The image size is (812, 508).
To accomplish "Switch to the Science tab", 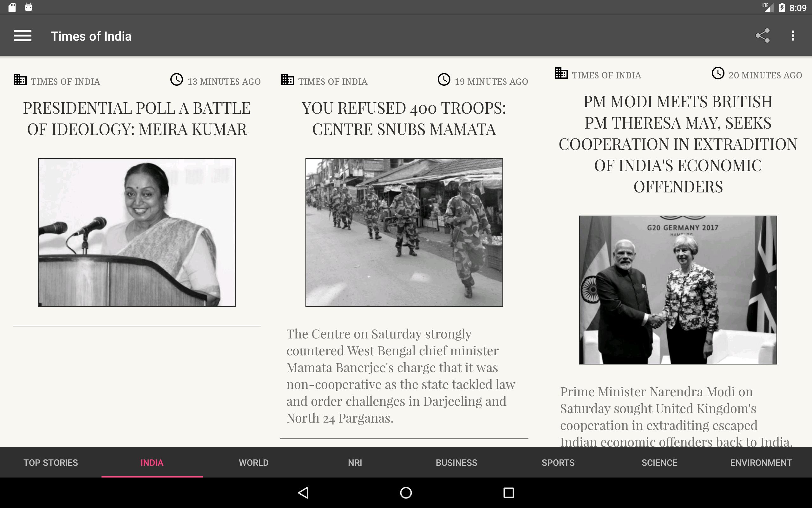I will pyautogui.click(x=660, y=463).
